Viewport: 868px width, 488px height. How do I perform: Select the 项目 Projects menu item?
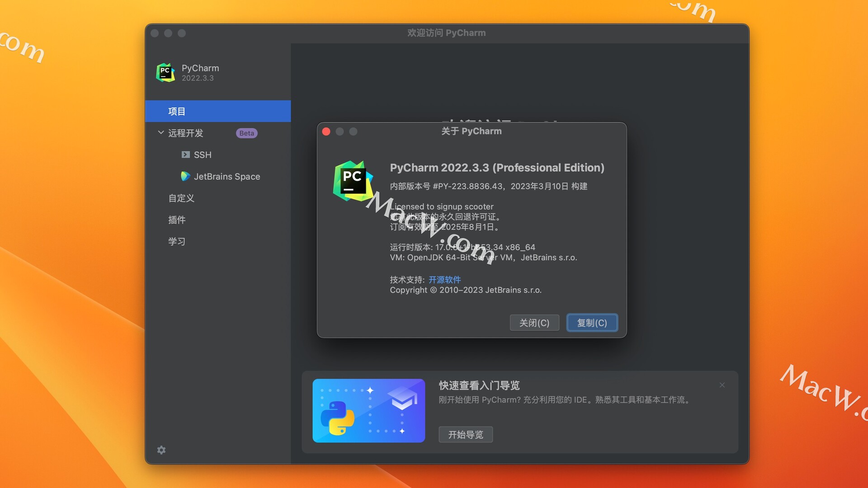pos(219,111)
